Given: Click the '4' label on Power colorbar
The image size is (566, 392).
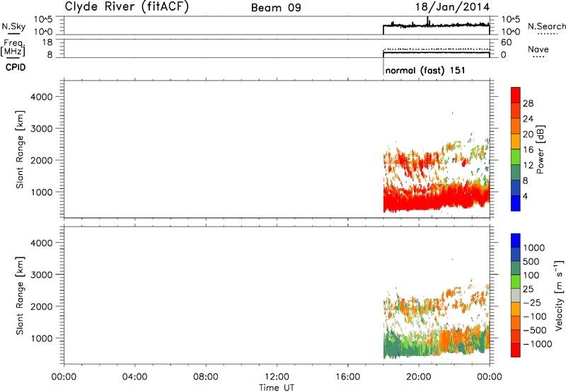Looking at the screenshot, I should pyautogui.click(x=526, y=197).
